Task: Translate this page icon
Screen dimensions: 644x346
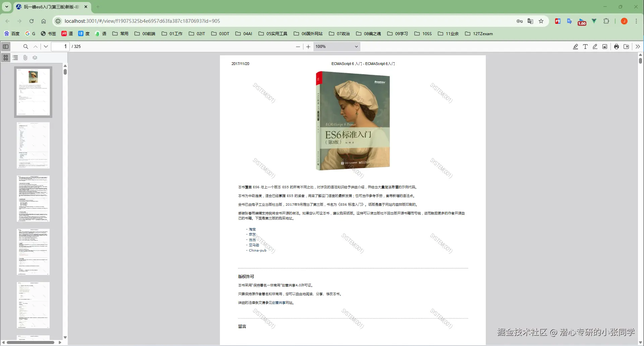Action: [530, 21]
